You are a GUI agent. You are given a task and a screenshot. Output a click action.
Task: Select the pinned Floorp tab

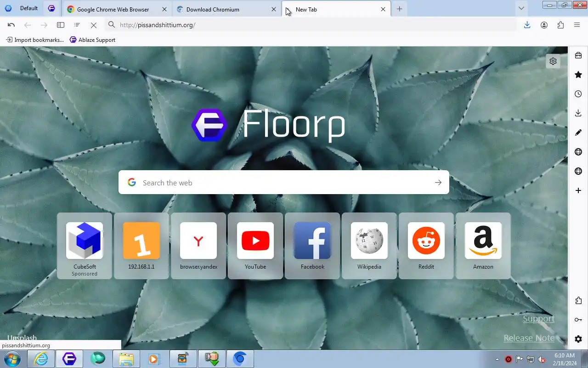point(51,9)
